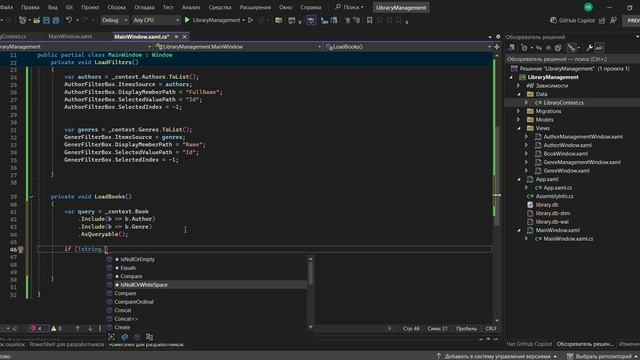Viewport: 640px width, 360px height.
Task: Click pending changes filter clock icon
Action: (x=524, y=48)
